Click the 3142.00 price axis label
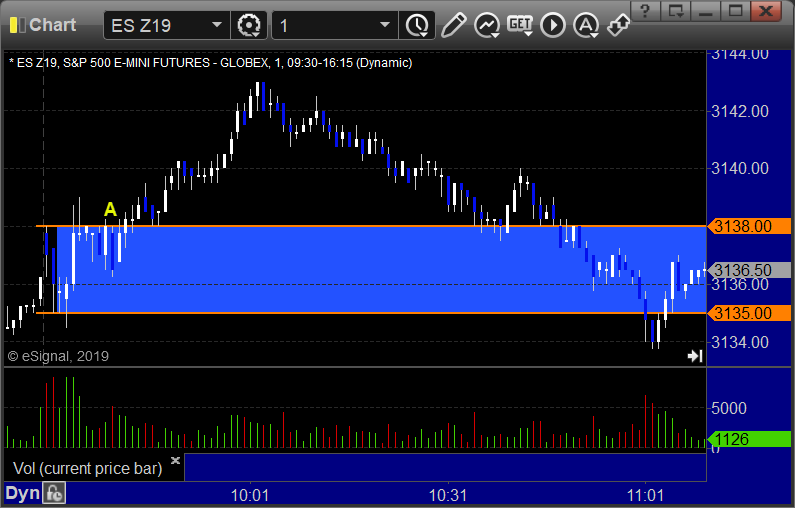The width and height of the screenshot is (795, 508). 740,111
